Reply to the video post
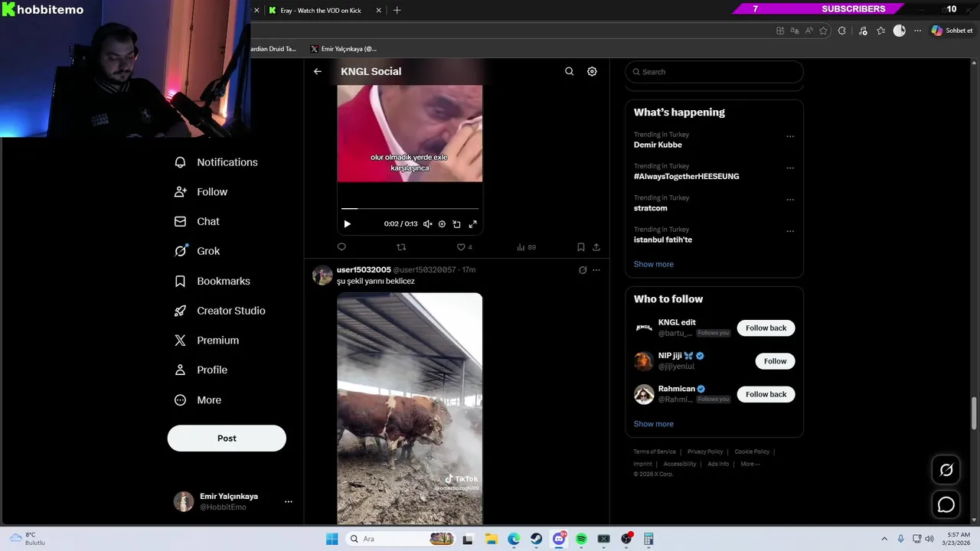Image resolution: width=980 pixels, height=551 pixels. pyautogui.click(x=341, y=247)
